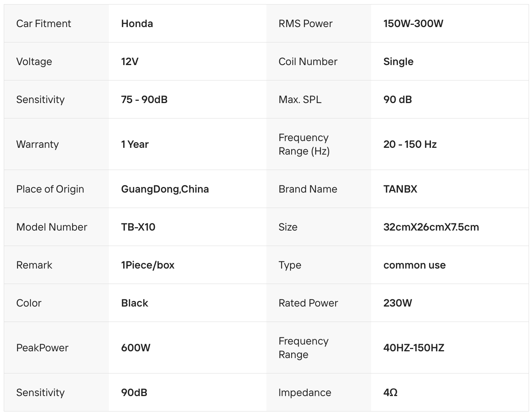The height and width of the screenshot is (416, 532).
Task: Click the 230W rated power value
Action: 397,303
